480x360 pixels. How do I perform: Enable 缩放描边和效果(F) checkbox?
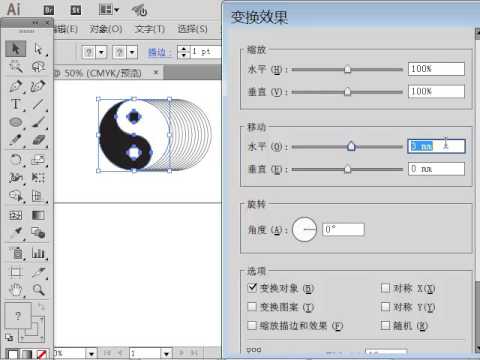click(x=252, y=325)
